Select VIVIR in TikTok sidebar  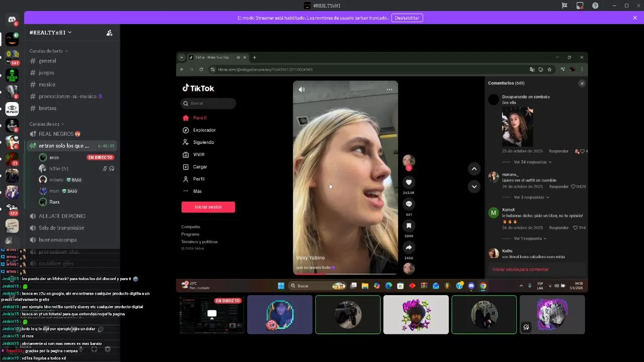click(194, 154)
